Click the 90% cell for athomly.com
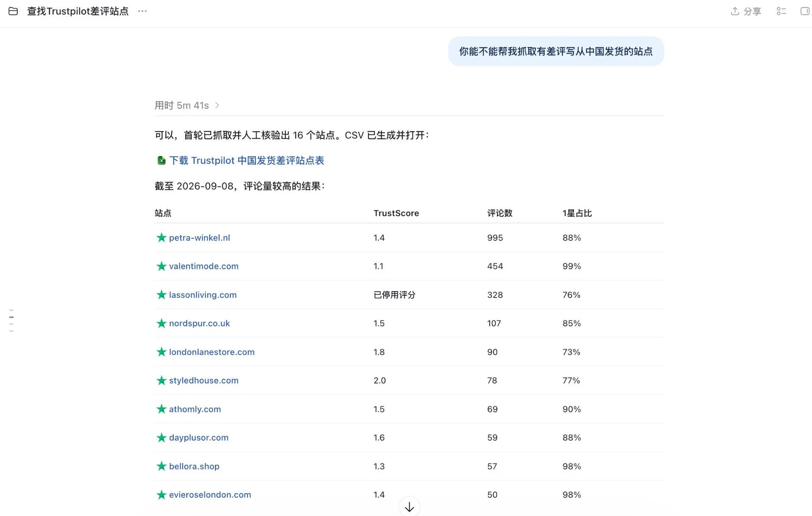Image resolution: width=812 pixels, height=516 pixels. [572, 409]
